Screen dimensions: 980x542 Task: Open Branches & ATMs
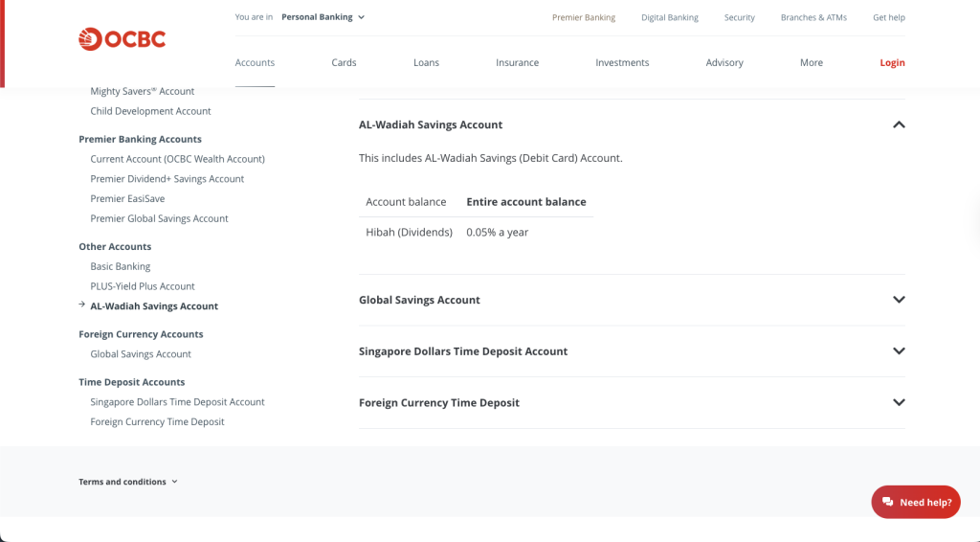[x=813, y=17]
